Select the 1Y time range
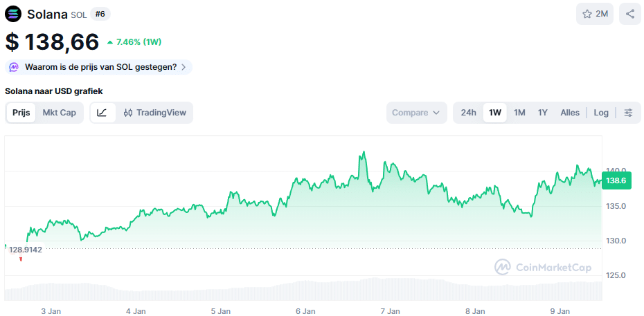This screenshot has width=644, height=316. point(543,113)
